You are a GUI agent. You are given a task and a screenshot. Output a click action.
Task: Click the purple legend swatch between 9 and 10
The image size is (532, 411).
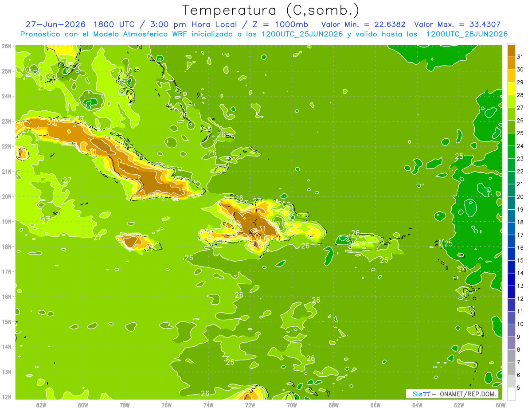coord(511,330)
